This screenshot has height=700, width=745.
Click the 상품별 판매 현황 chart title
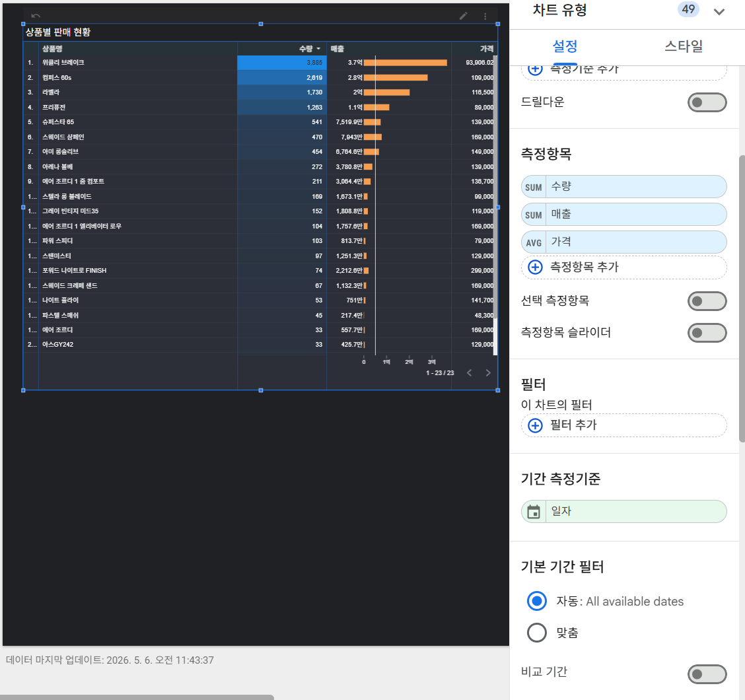(58, 32)
